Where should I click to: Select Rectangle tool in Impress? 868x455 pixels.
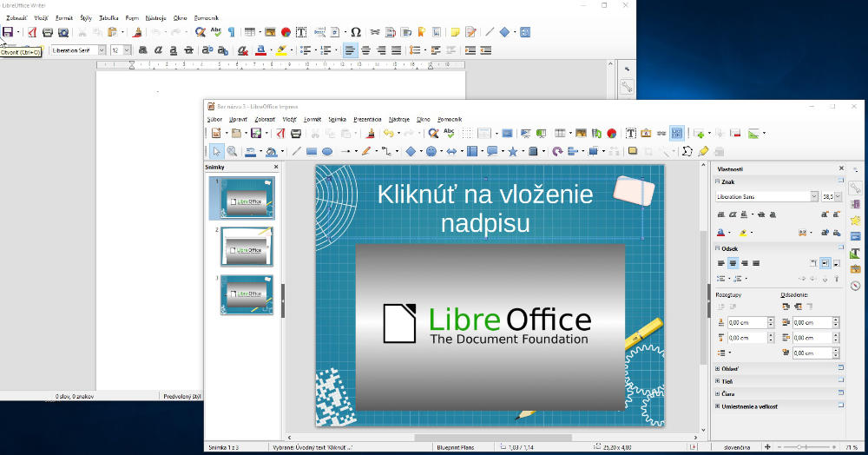click(312, 151)
